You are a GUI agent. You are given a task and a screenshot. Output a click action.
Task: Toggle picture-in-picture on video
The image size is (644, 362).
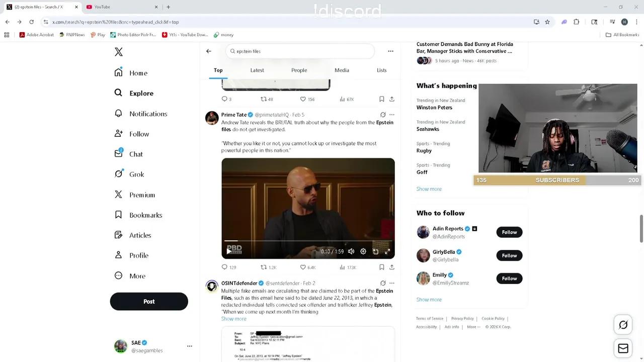[375, 251]
